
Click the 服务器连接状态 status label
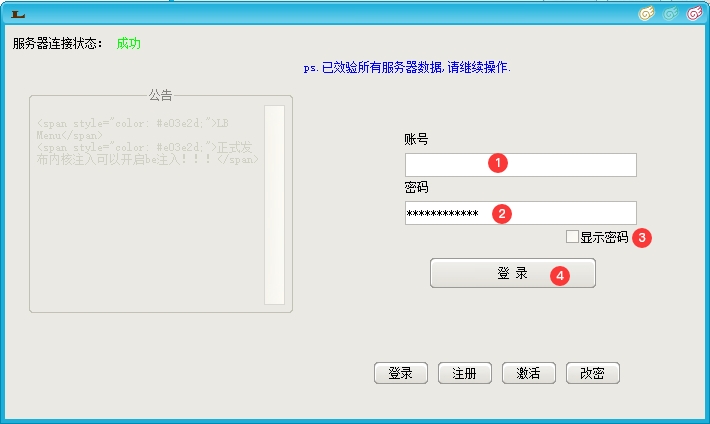[57, 44]
